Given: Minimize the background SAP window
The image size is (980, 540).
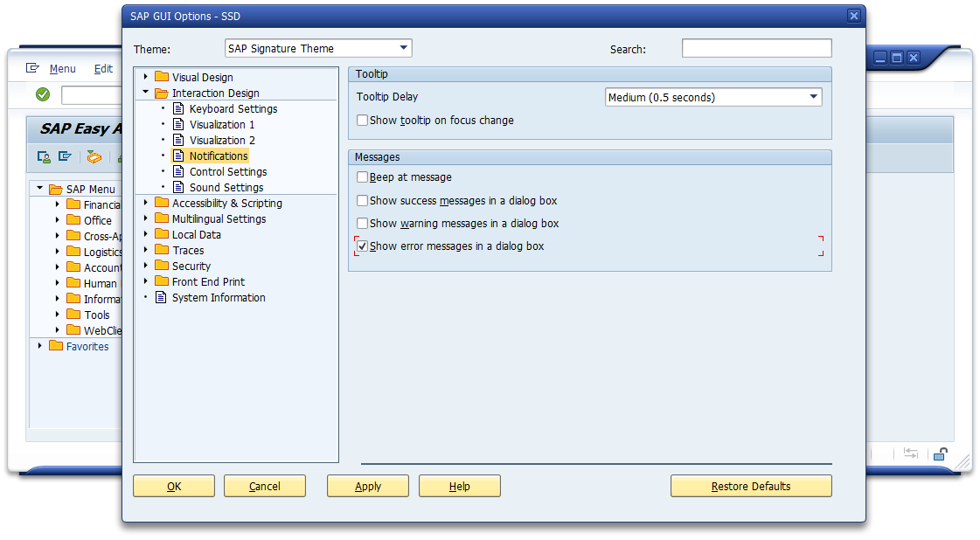Looking at the screenshot, I should pos(880,58).
